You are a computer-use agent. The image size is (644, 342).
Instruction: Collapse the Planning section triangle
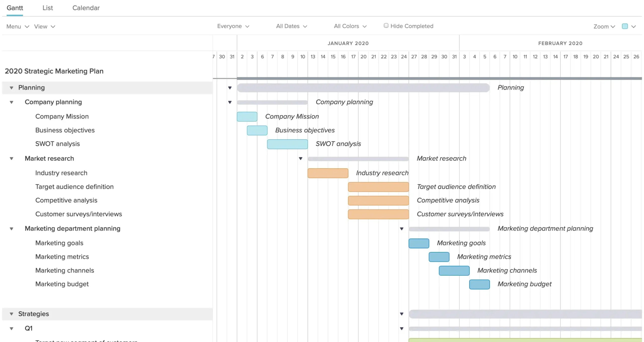pyautogui.click(x=11, y=88)
